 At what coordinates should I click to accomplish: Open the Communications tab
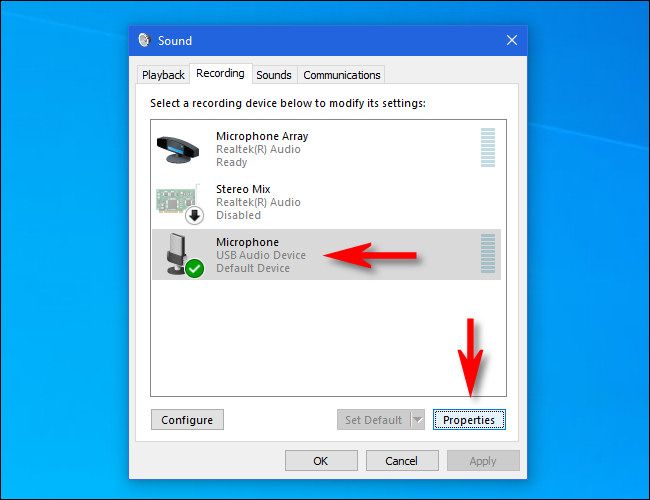(342, 75)
